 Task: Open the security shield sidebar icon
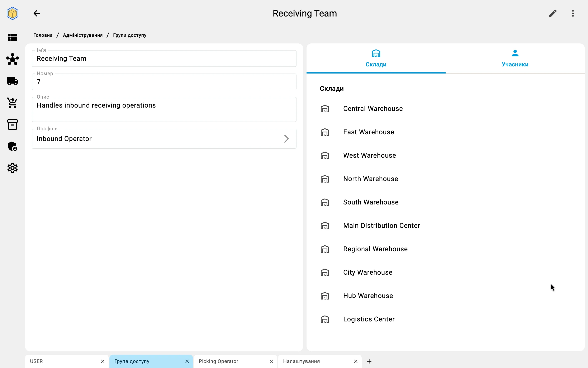[x=12, y=146]
